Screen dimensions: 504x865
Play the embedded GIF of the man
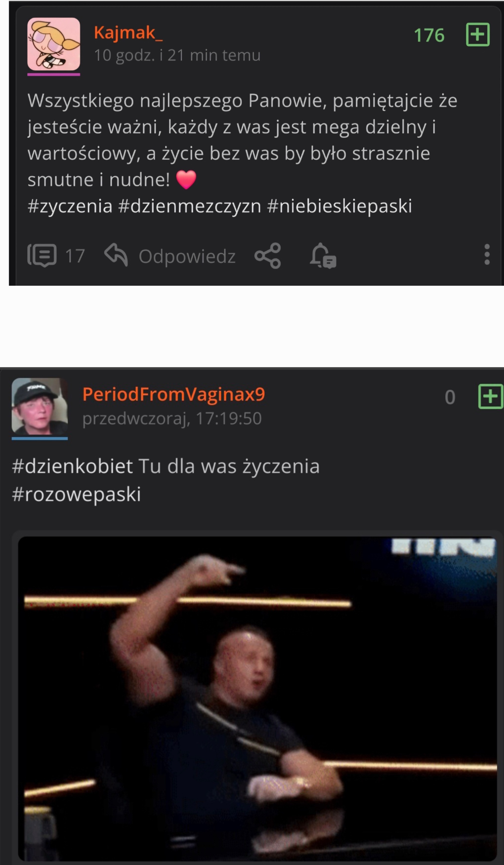pos(257,698)
